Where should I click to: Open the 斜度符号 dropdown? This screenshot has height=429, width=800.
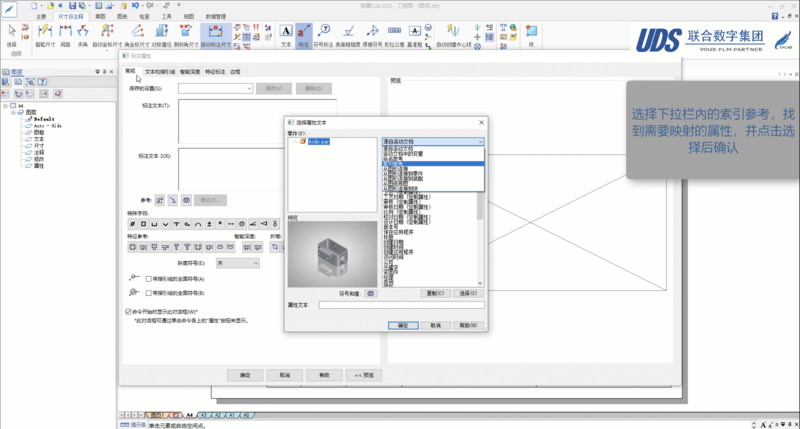[238, 262]
